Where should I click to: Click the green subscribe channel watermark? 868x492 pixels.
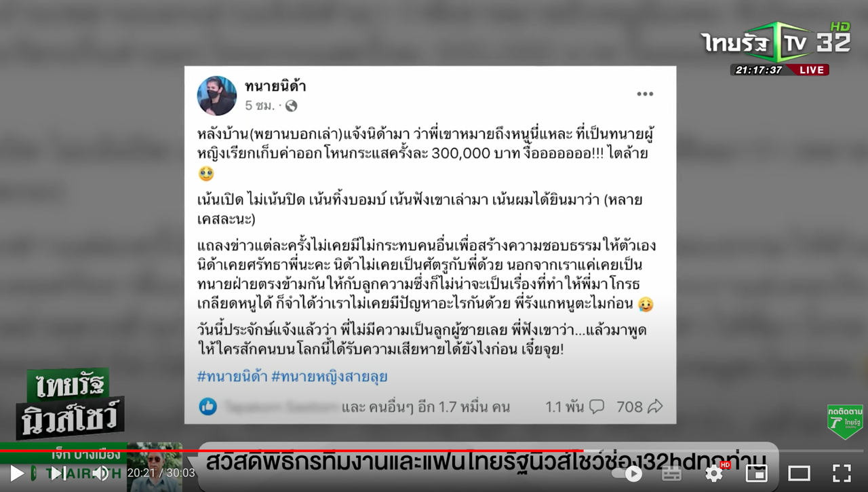coord(845,421)
